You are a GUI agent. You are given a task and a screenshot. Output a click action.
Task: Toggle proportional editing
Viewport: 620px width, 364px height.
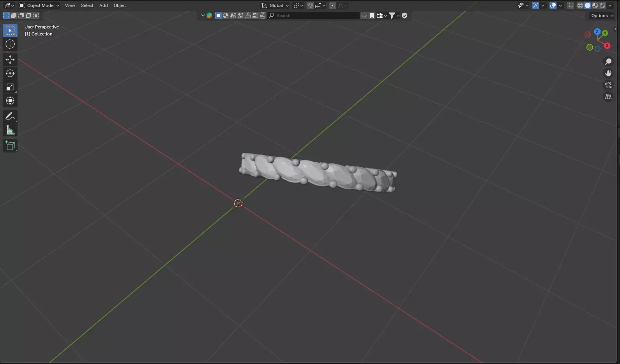click(332, 5)
